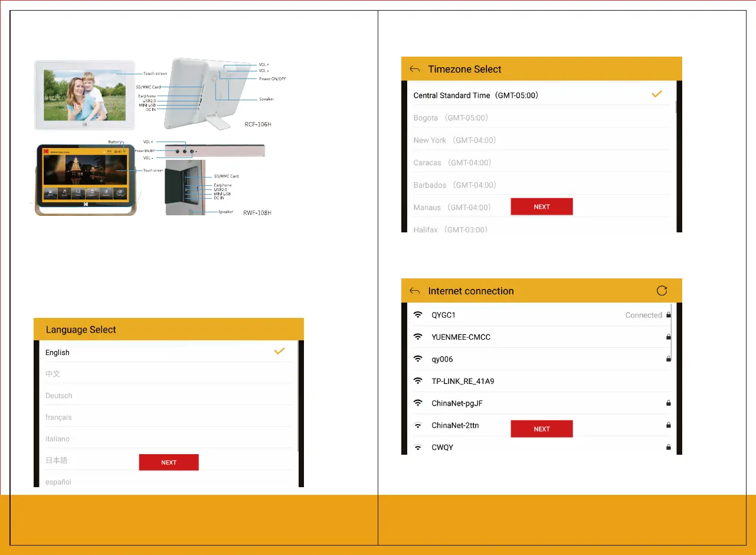Click the Timezone list scrollbar
Image resolution: width=756 pixels, height=555 pixels.
click(676, 106)
